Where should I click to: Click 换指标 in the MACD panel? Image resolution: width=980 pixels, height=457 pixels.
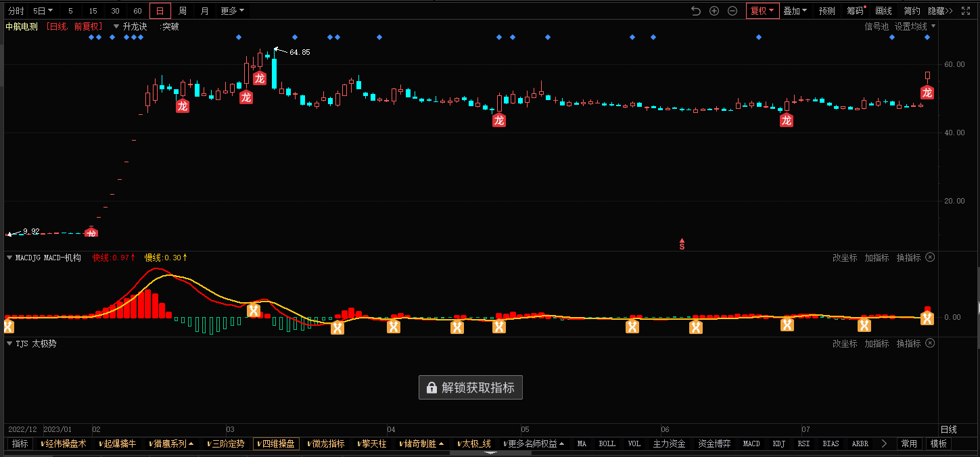coord(908,258)
